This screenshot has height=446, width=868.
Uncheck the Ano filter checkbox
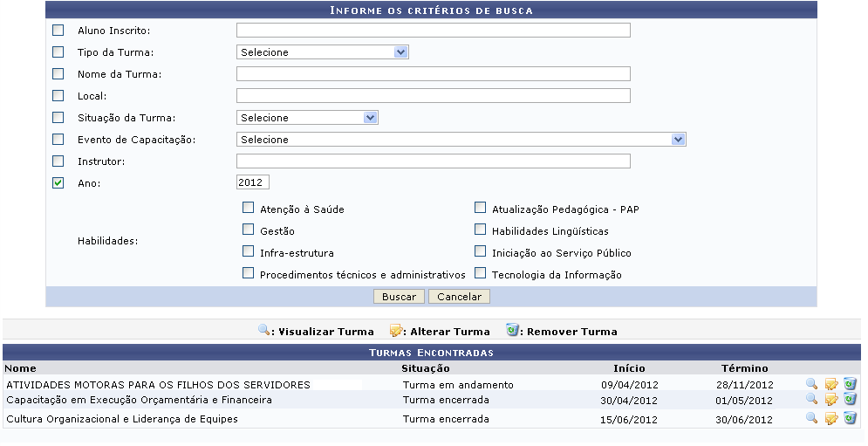tap(58, 182)
